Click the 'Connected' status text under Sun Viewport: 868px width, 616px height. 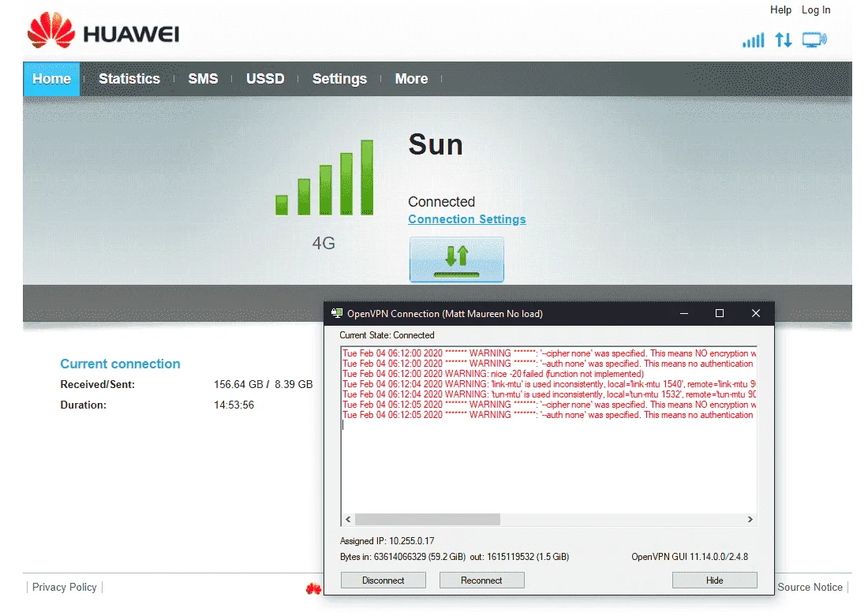pos(442,201)
